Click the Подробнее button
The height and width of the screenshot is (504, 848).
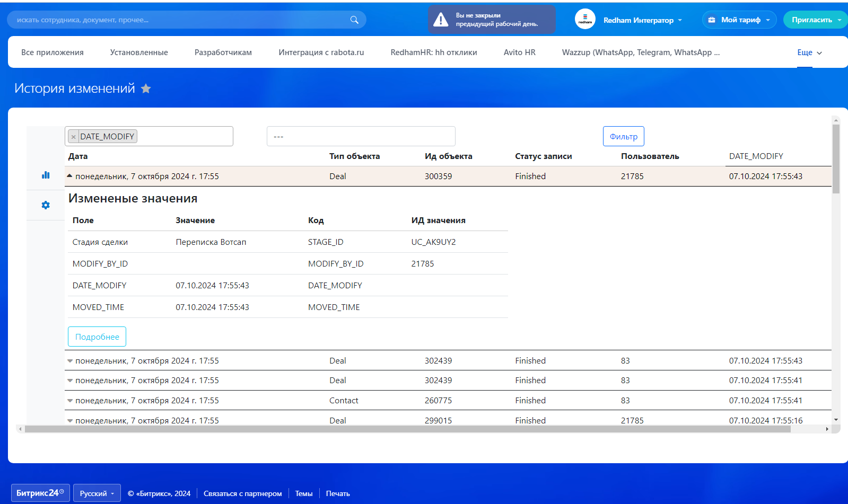[x=97, y=337]
